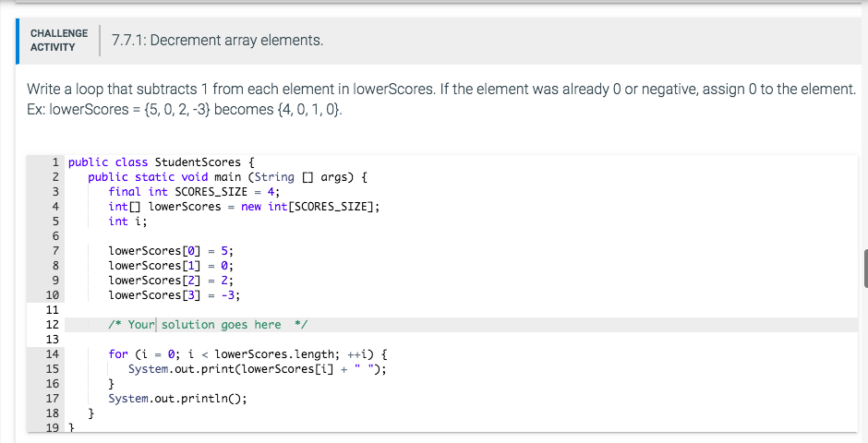
Task: Click line number 6 in the gutter
Action: click(55, 236)
